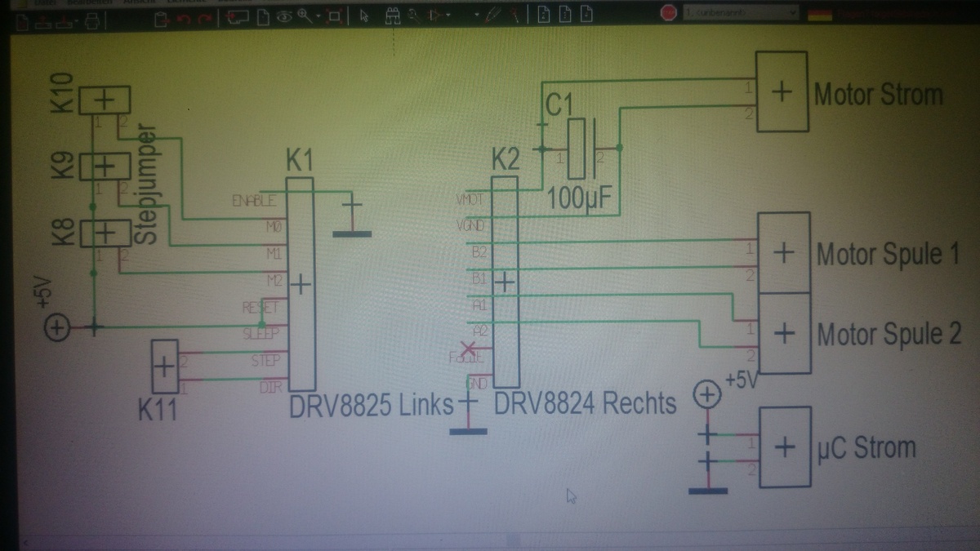Viewport: 980px width, 551px height.
Task: Click the wrench settings icon
Action: (414, 17)
